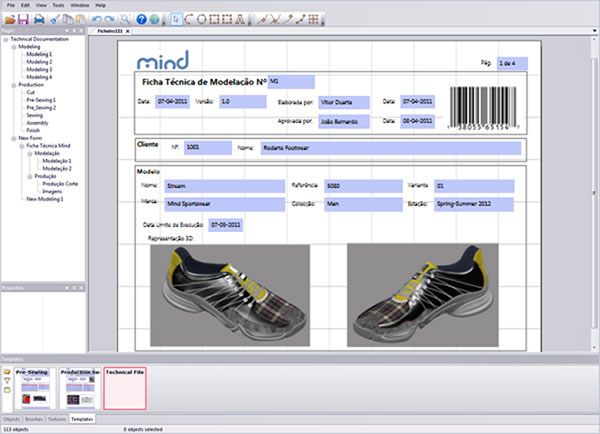This screenshot has width=600, height=434.
Task: Collapse the New Form tree node
Action: [x=14, y=138]
